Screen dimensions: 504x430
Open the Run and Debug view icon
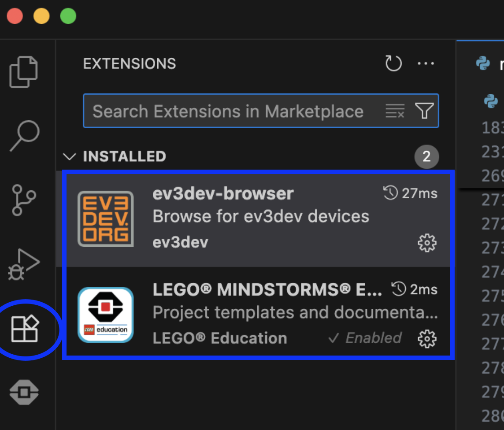click(x=24, y=263)
